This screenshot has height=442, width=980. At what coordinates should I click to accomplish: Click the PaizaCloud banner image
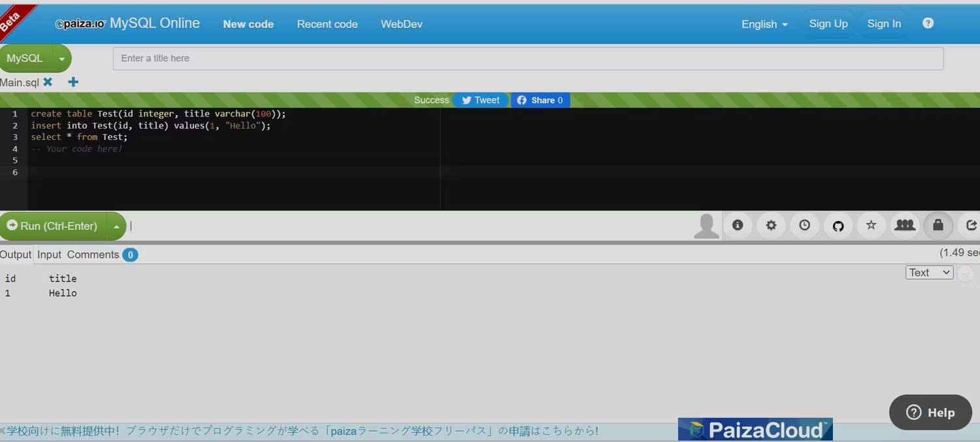click(x=755, y=430)
